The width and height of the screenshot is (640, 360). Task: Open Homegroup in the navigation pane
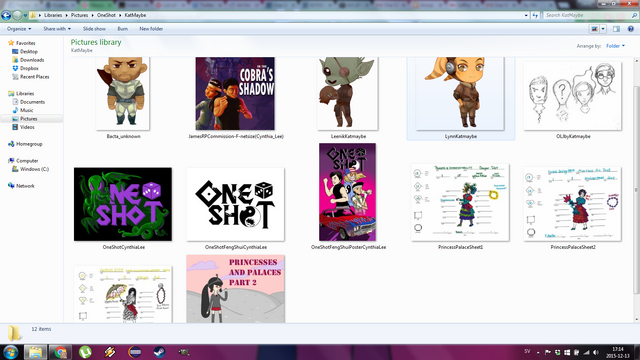(29, 144)
